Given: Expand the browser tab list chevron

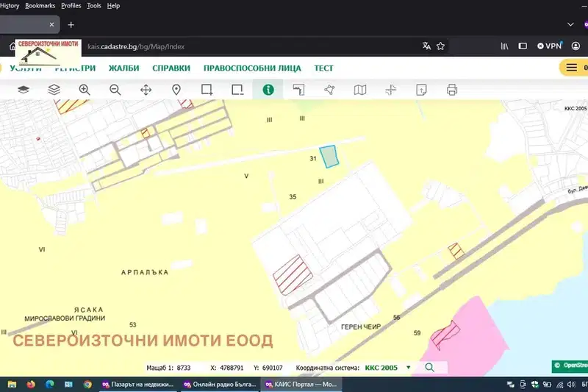Looking at the screenshot, I should click(570, 24).
